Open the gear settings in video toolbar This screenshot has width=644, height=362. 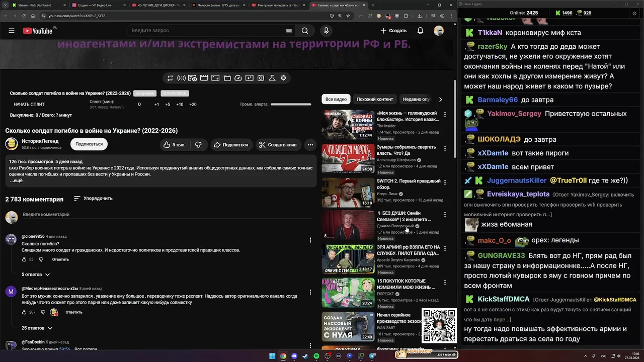(x=283, y=78)
